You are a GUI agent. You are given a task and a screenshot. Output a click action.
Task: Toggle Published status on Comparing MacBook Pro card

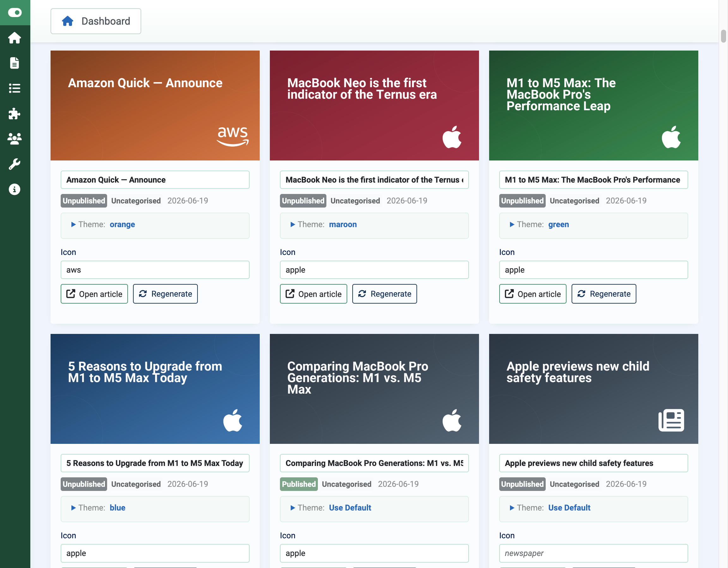[x=299, y=484]
